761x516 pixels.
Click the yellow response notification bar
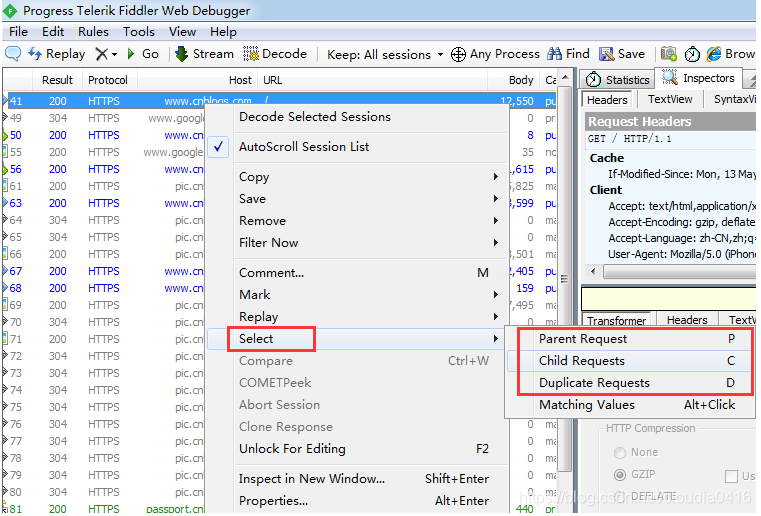click(669, 298)
